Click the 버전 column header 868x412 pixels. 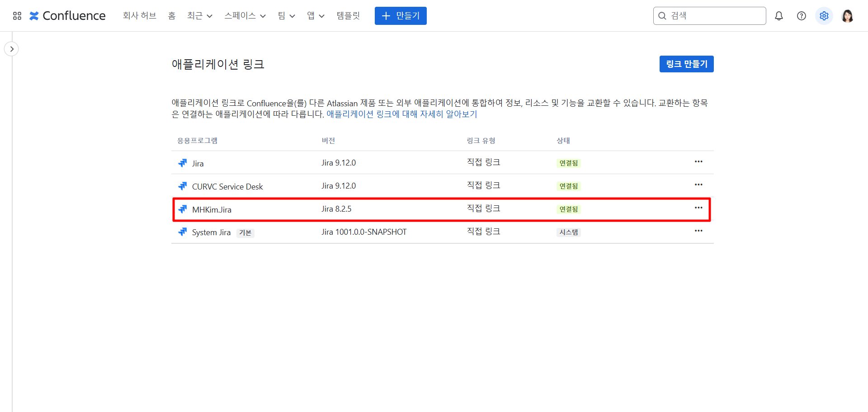click(328, 141)
